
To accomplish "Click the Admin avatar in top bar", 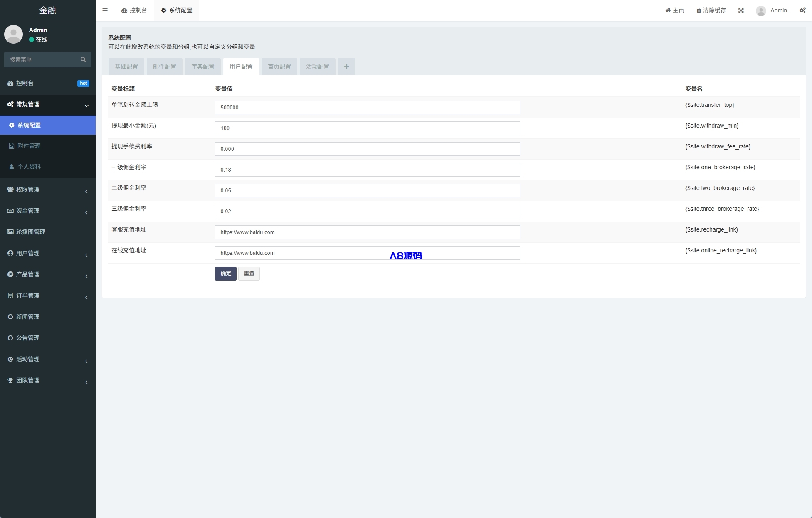I will 761,11.
